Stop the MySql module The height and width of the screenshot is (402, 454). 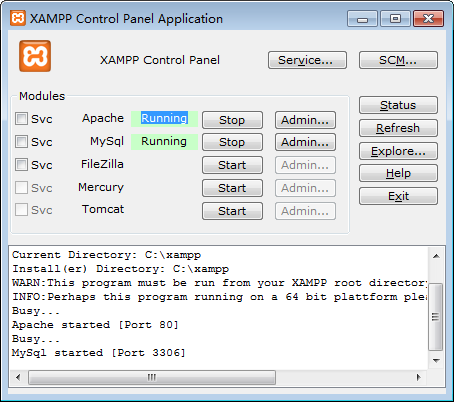(232, 142)
